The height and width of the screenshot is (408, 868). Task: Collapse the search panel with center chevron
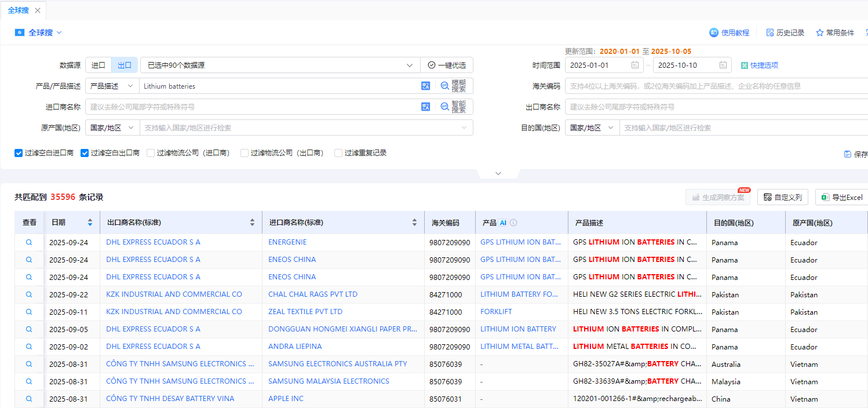click(x=498, y=173)
